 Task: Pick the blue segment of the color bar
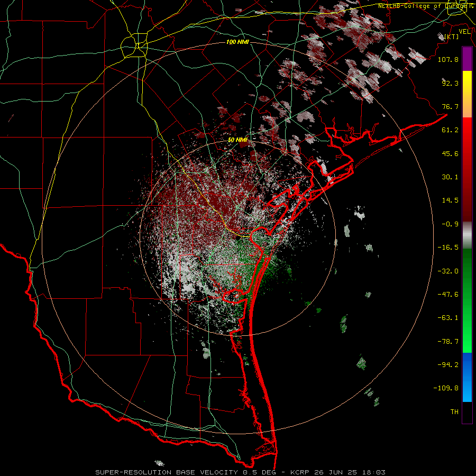click(x=467, y=377)
